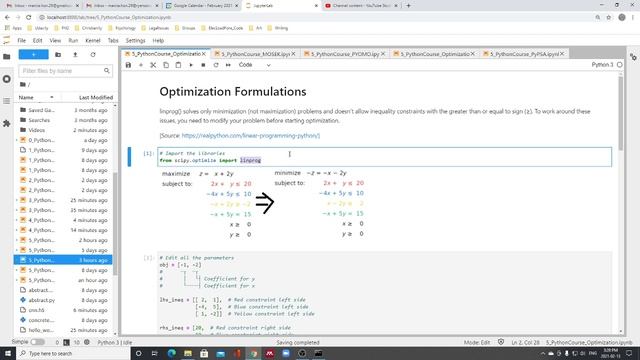Image resolution: width=640 pixels, height=360 pixels.
Task: Close the 5_PythonCourse_MOSEK tab
Action: coord(293,54)
